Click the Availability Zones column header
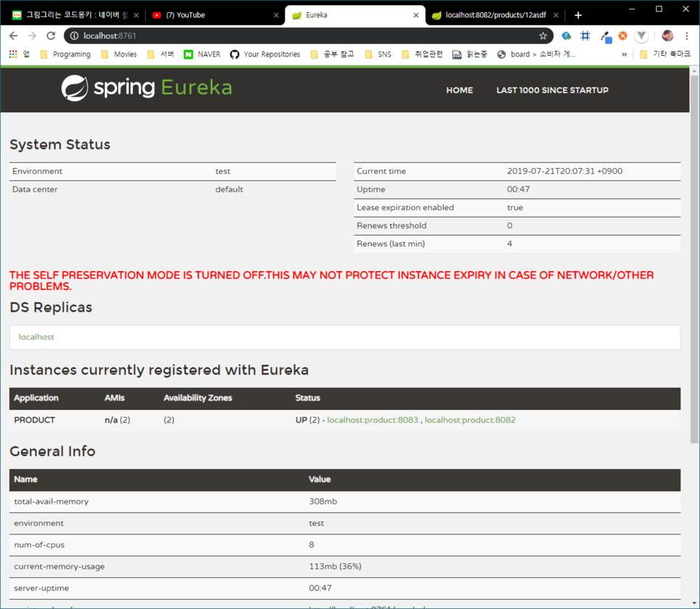 (198, 397)
